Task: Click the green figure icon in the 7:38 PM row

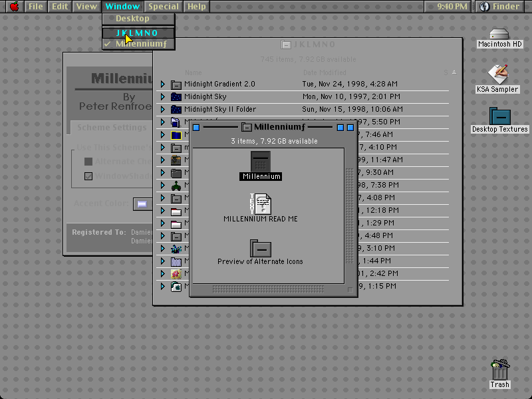Action: [176, 186]
